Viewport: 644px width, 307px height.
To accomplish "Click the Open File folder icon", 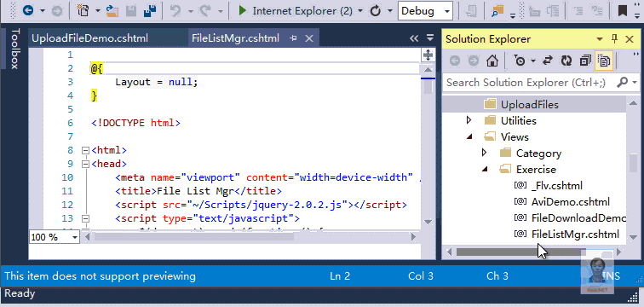I will coord(112,11).
